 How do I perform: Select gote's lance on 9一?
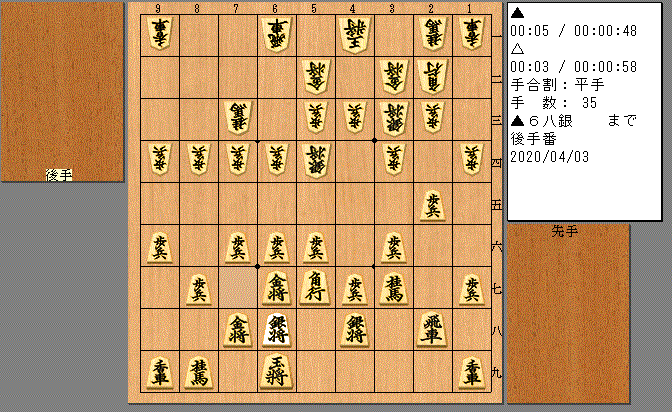tap(160, 34)
